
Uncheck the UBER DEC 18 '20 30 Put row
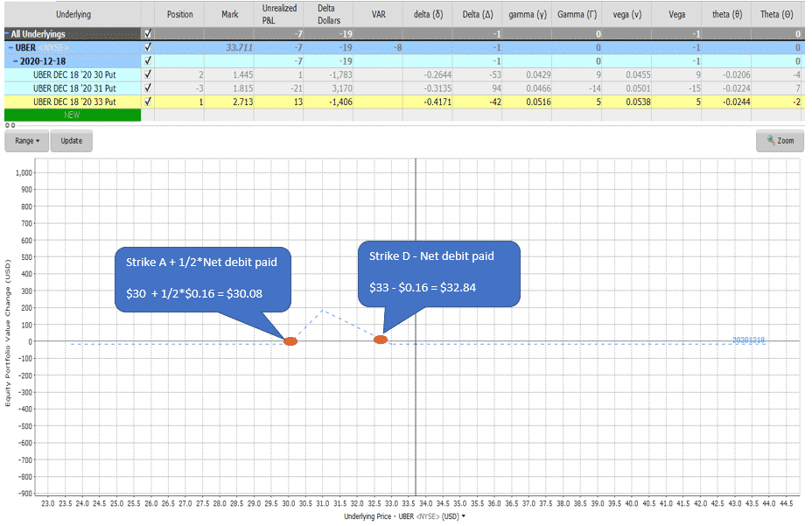coord(148,74)
